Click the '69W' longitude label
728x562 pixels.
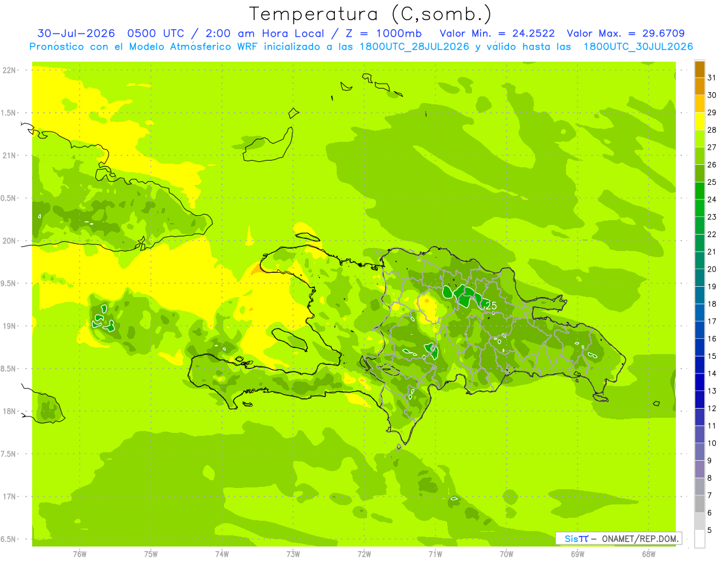point(578,554)
